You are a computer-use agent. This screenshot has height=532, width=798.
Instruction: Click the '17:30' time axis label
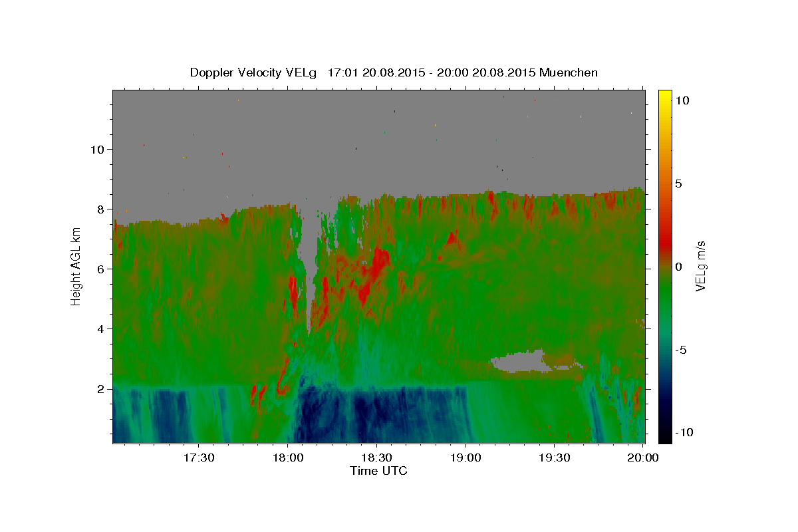point(199,458)
